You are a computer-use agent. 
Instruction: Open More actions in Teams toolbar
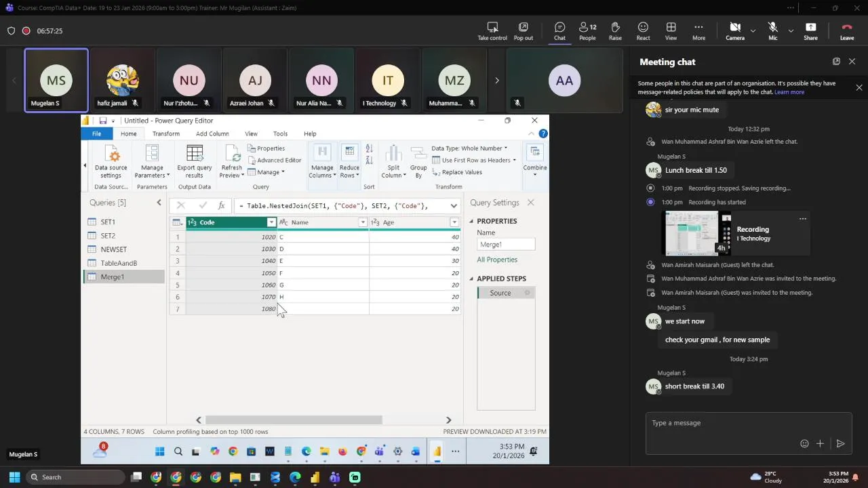tap(698, 31)
